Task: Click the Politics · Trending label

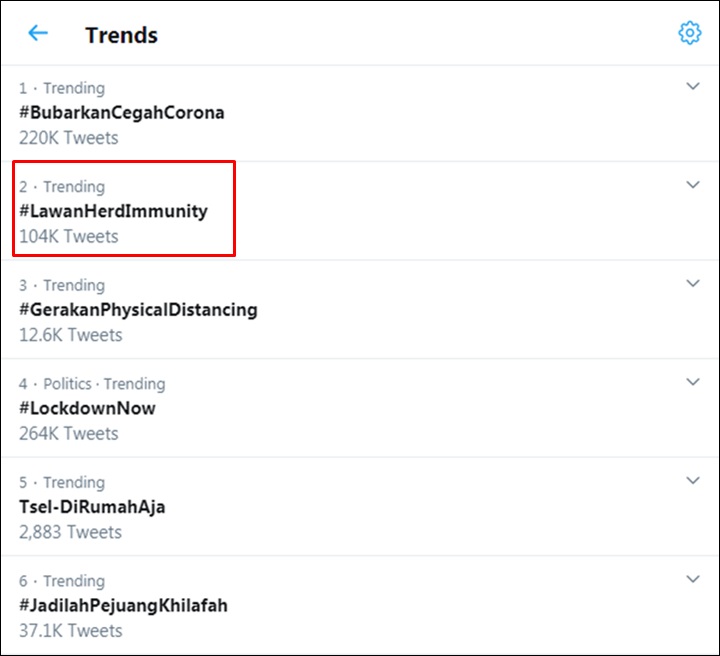Action: click(x=104, y=384)
